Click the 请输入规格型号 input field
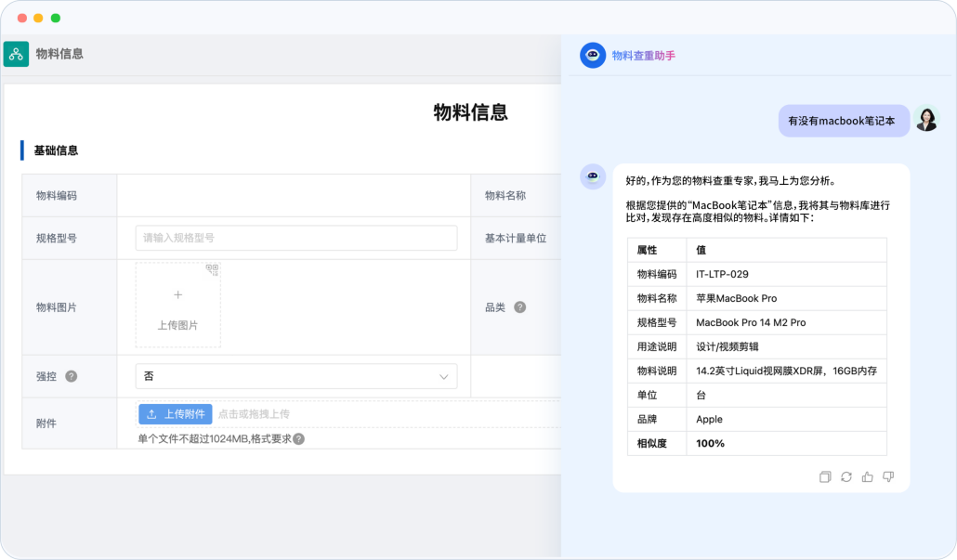The width and height of the screenshot is (957, 560). coord(296,238)
